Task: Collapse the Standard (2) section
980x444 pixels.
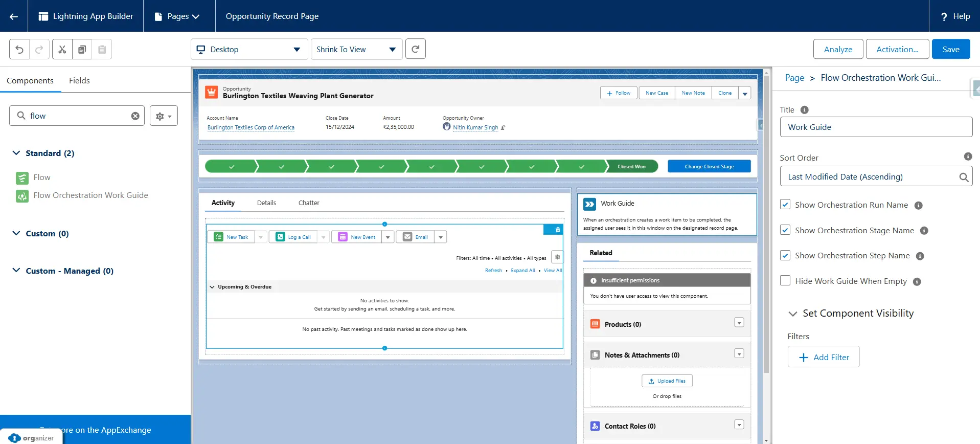Action: tap(16, 153)
